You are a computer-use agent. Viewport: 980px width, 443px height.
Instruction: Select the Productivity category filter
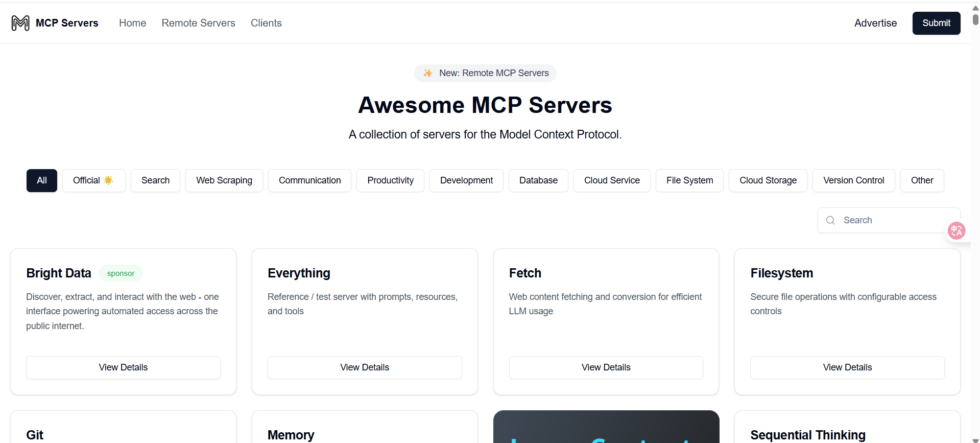(390, 180)
